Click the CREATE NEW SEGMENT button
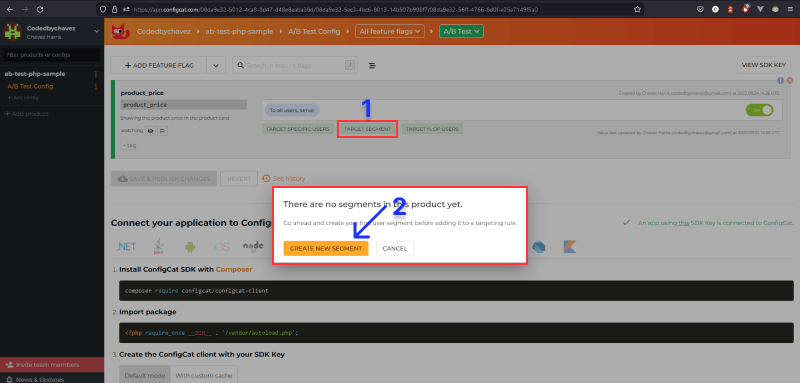Screen dimensions: 800x383 [x=326, y=248]
